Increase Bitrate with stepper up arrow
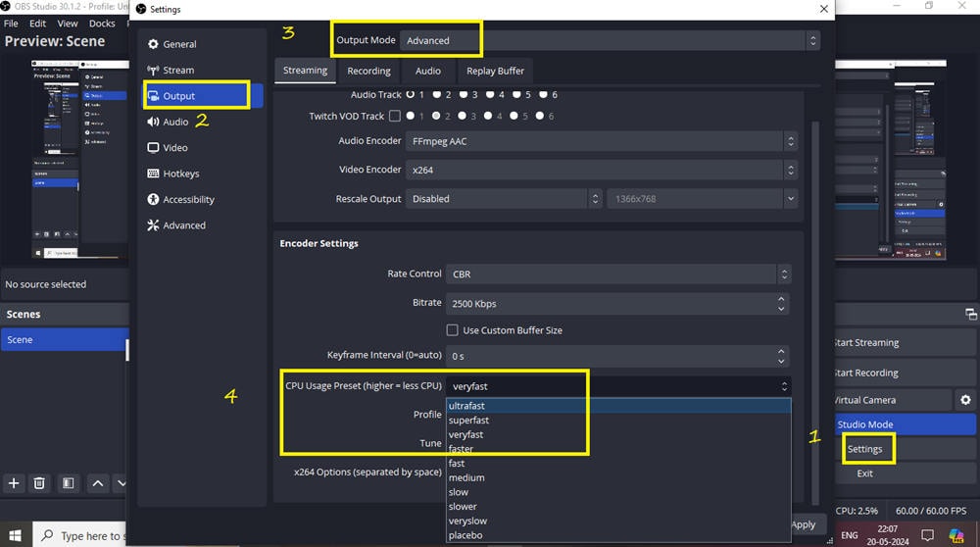 click(x=782, y=299)
